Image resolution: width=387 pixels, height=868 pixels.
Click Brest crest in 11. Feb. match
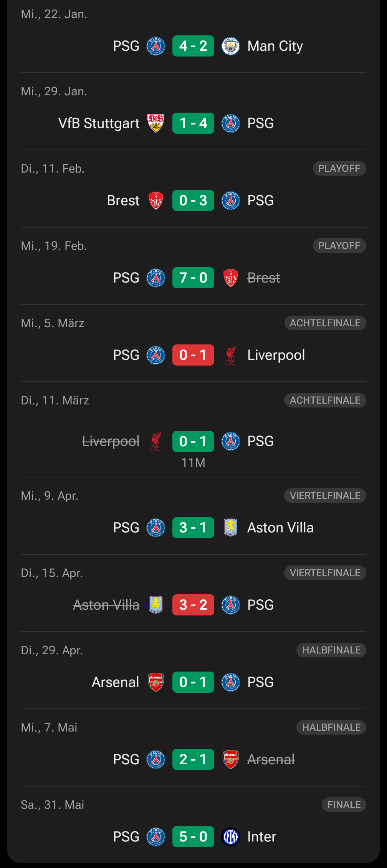(x=156, y=201)
